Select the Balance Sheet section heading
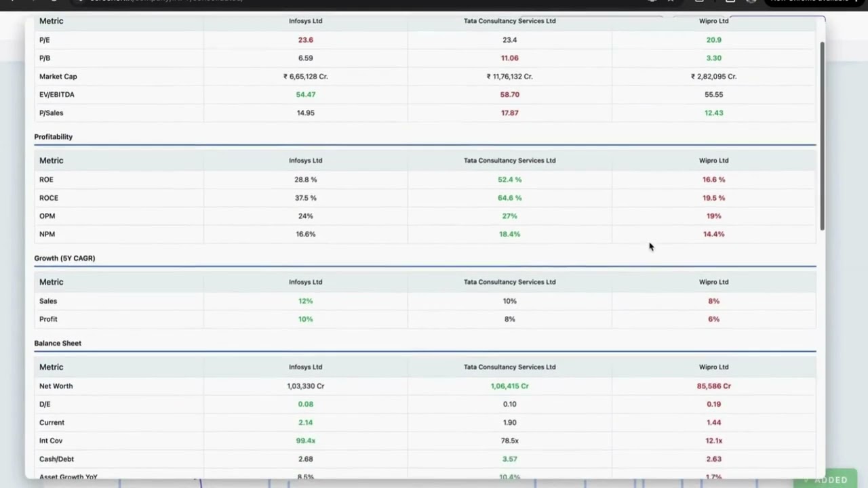 (x=58, y=344)
